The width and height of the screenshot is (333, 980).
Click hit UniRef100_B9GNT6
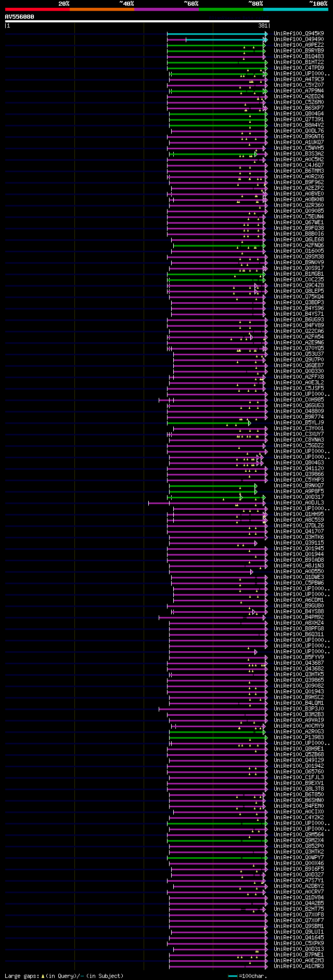click(299, 136)
